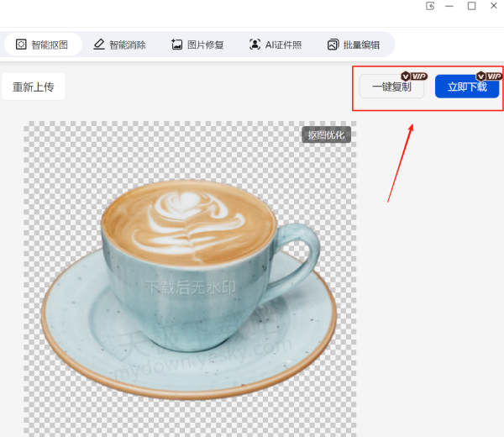Click the eraser icon for 智能消除

(98, 45)
